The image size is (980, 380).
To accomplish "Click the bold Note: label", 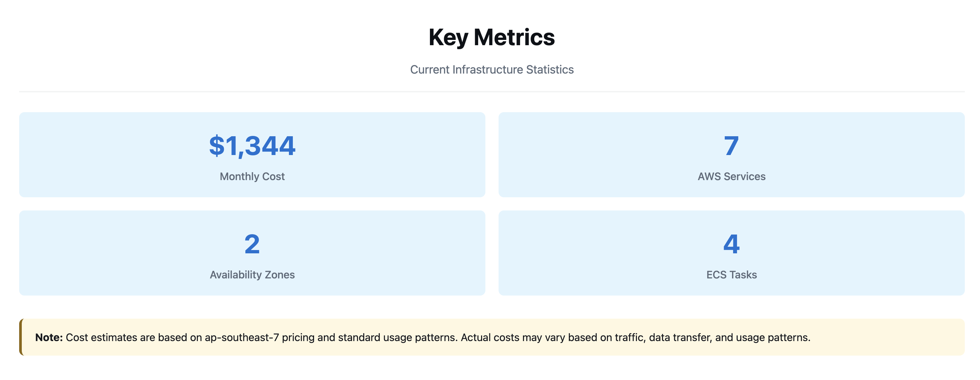I will click(x=49, y=337).
